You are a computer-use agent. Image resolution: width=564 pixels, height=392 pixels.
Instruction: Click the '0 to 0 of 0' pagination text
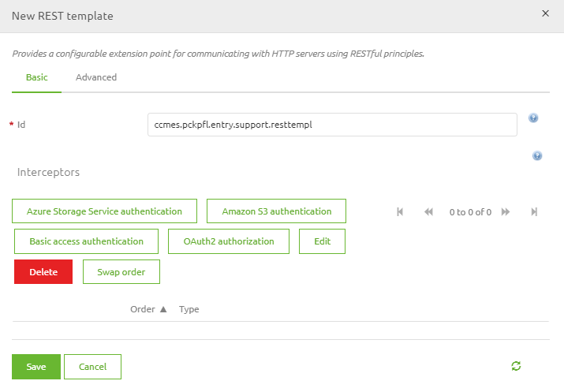point(470,212)
